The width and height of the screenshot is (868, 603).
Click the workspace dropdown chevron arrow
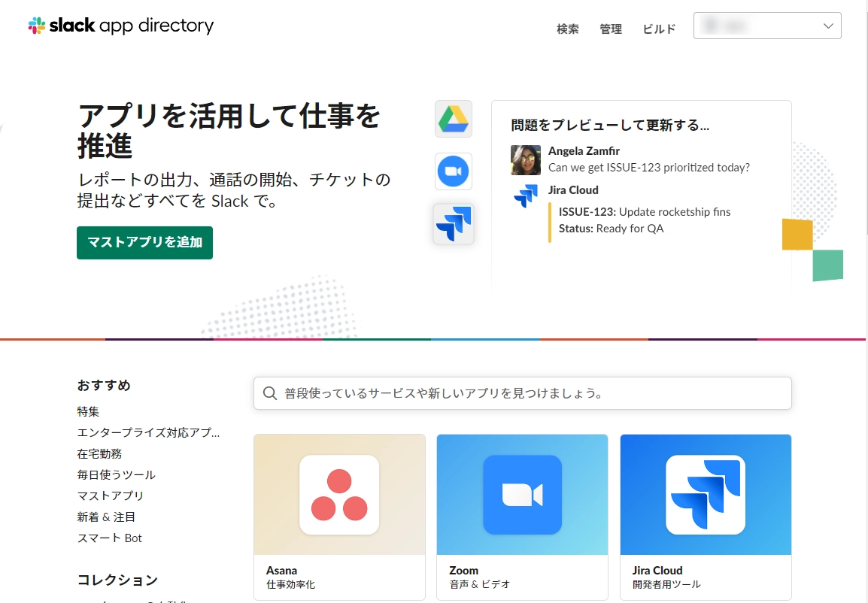[x=828, y=26]
